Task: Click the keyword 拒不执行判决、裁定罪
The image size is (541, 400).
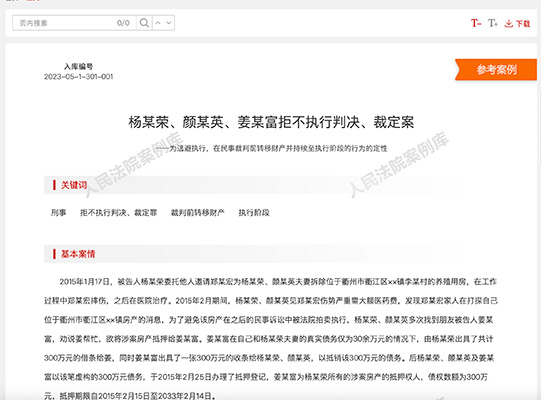Action: coord(118,213)
